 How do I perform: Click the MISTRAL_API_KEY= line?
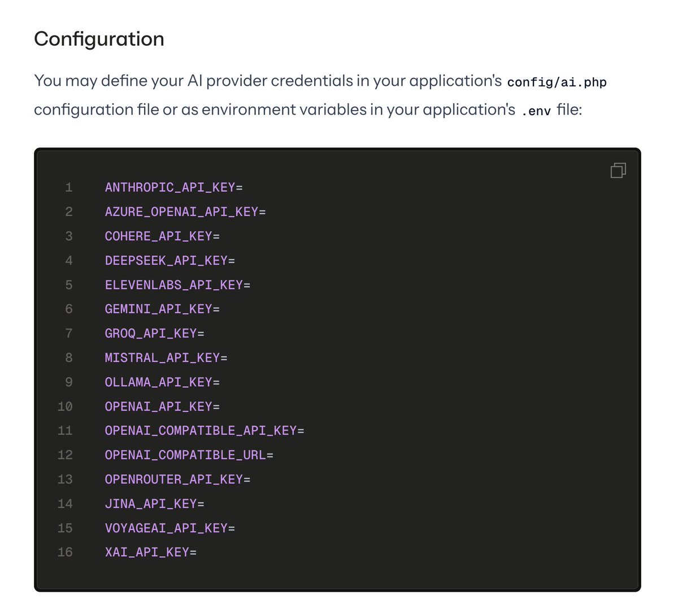[166, 357]
